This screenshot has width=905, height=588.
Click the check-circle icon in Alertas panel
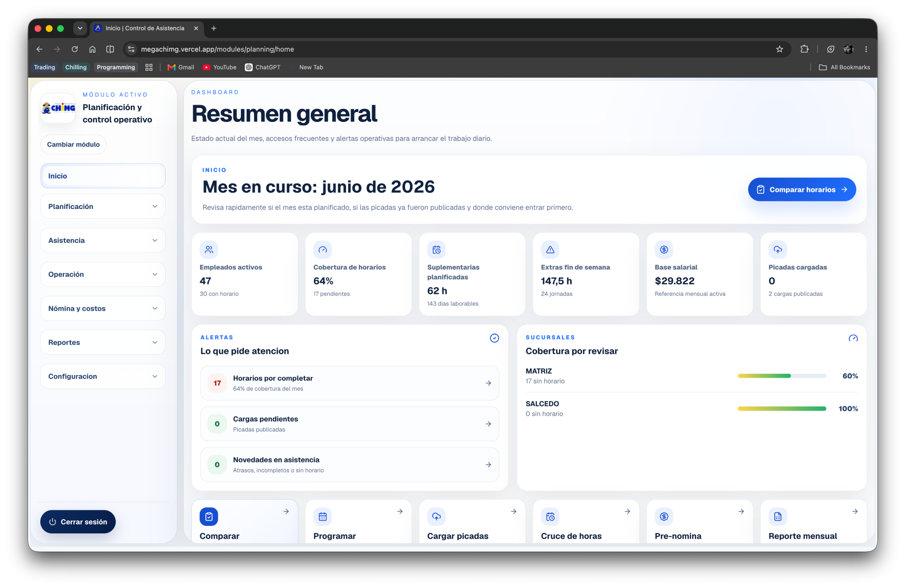coord(495,338)
